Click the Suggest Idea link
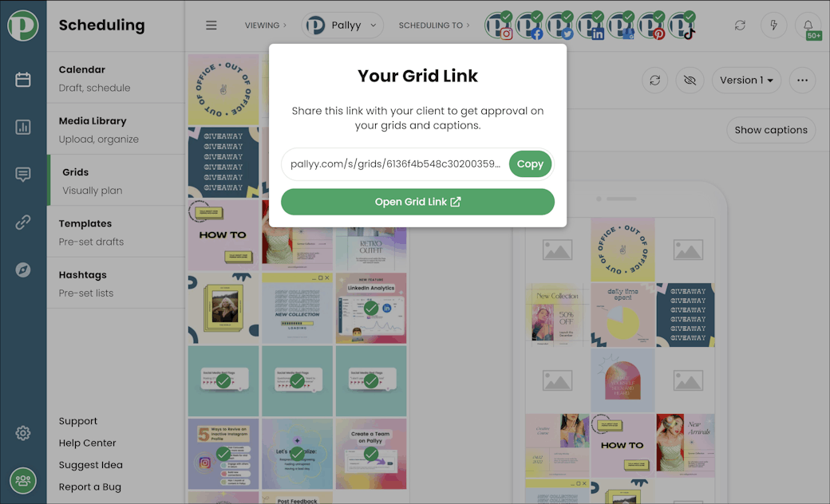Viewport: 830px width, 504px height. pos(90,465)
